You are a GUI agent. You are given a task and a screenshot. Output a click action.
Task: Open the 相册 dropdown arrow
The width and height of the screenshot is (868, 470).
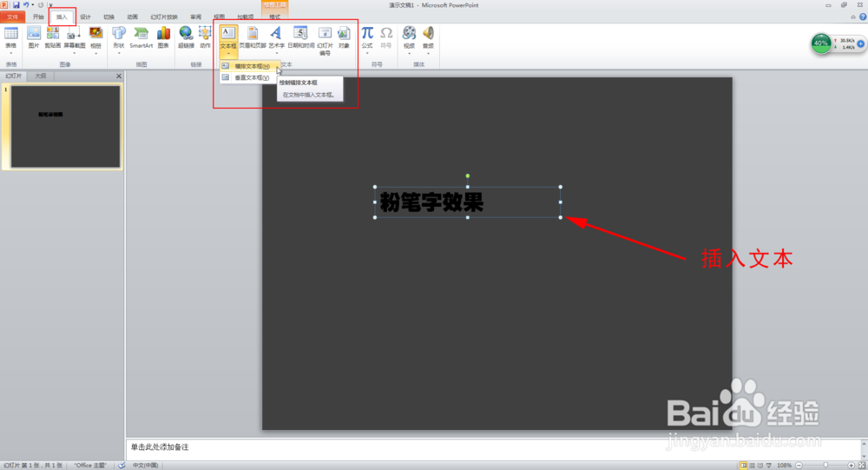pos(95,53)
